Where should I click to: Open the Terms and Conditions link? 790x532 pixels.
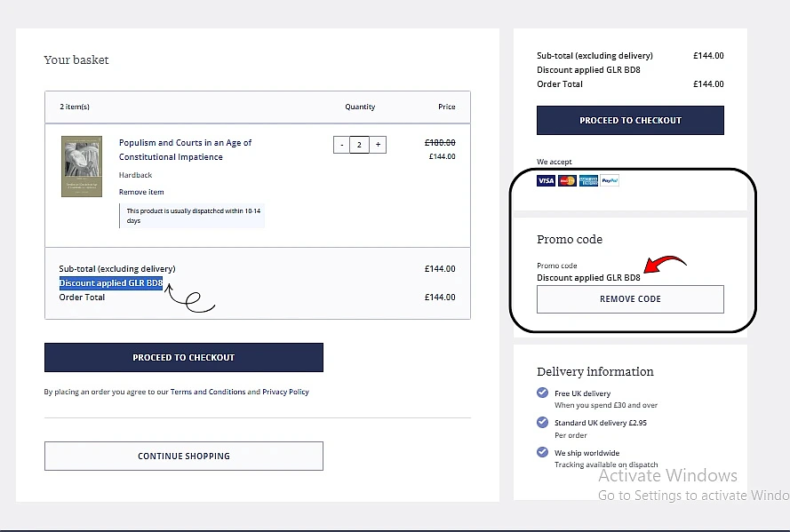(x=208, y=392)
